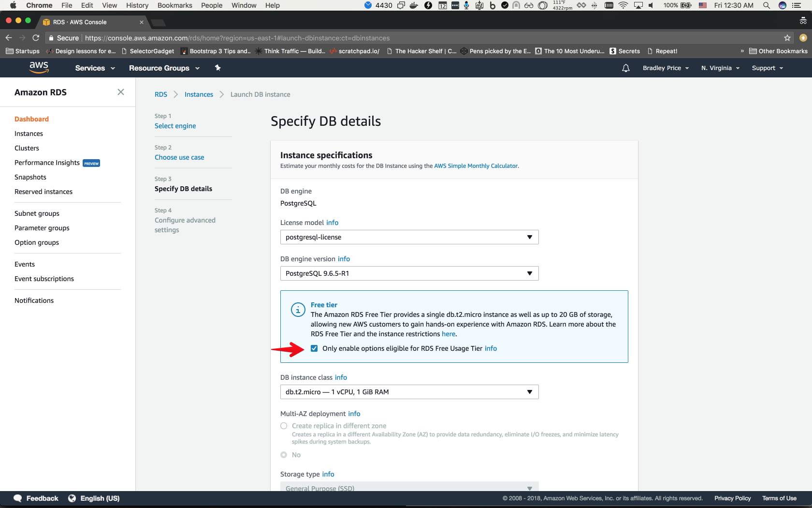Open the History menu

point(137,5)
